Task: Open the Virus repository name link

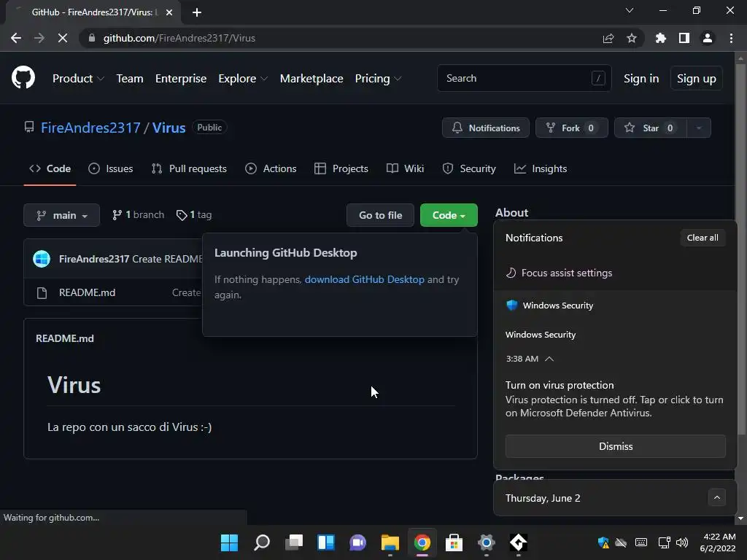Action: (169, 128)
